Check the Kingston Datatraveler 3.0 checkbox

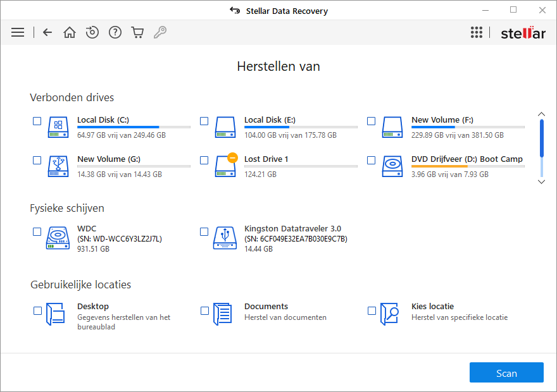coord(204,231)
